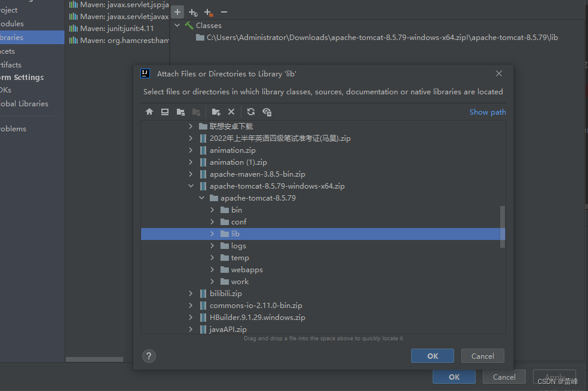Open Modules in Project Structure sidebar
The width and height of the screenshot is (588, 391).
pos(32,24)
